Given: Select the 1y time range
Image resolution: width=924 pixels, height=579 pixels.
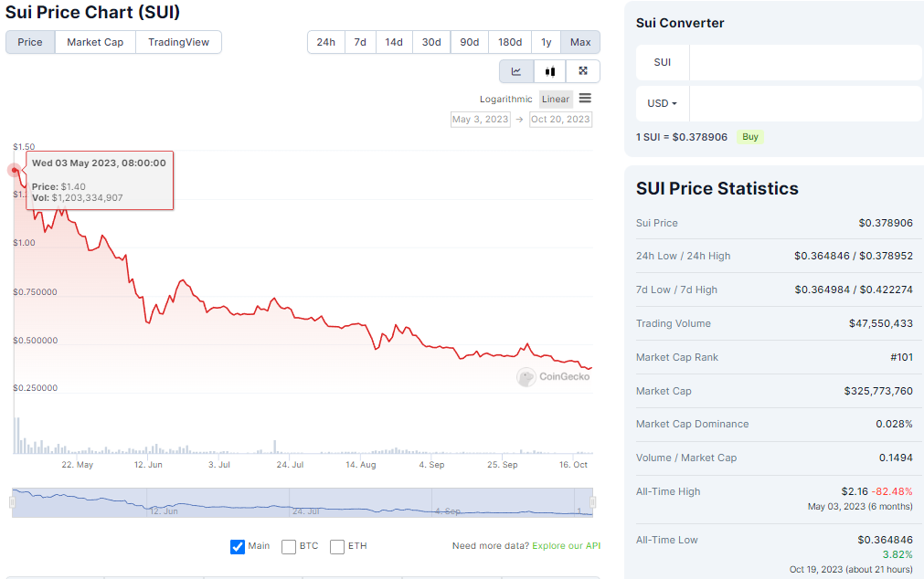Looking at the screenshot, I should point(546,42).
